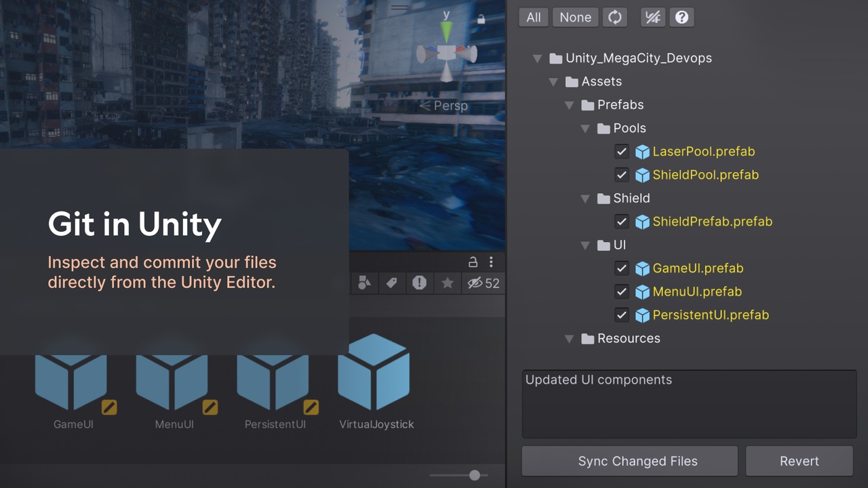Click the commit message text field

(x=689, y=404)
